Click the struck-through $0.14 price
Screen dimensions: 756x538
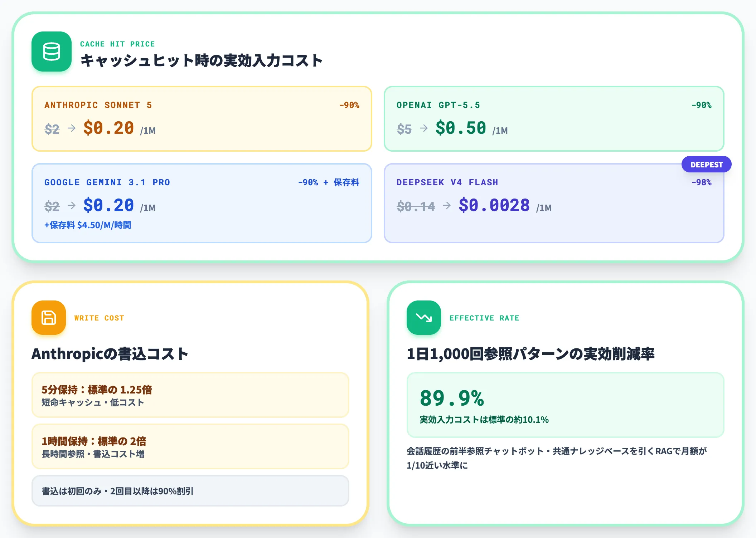[416, 206]
